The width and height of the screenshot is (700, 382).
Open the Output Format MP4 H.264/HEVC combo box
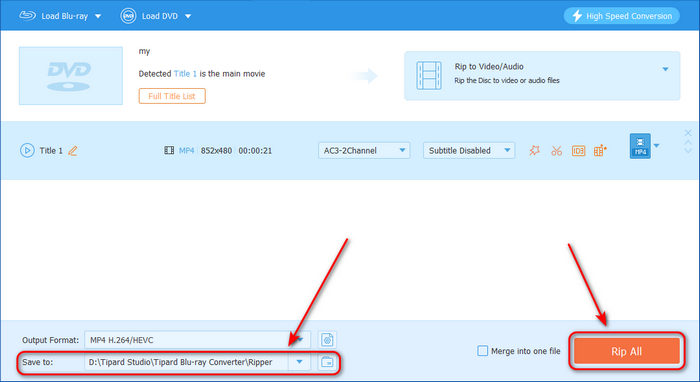click(x=198, y=340)
